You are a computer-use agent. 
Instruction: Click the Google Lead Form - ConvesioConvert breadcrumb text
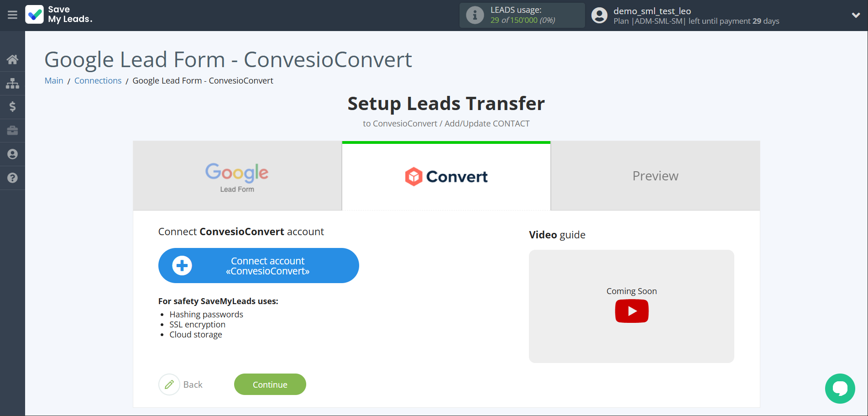pyautogui.click(x=203, y=81)
